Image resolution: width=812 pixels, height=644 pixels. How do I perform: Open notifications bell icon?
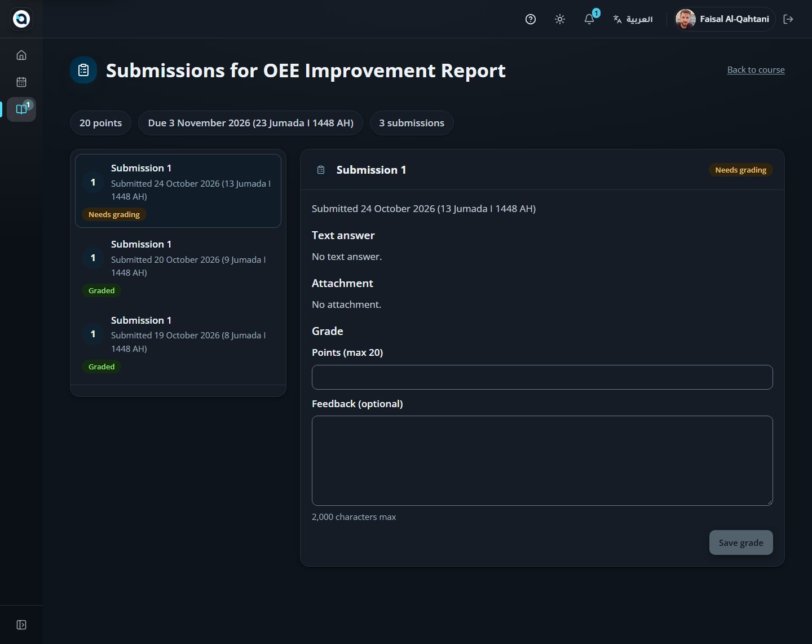coord(589,19)
